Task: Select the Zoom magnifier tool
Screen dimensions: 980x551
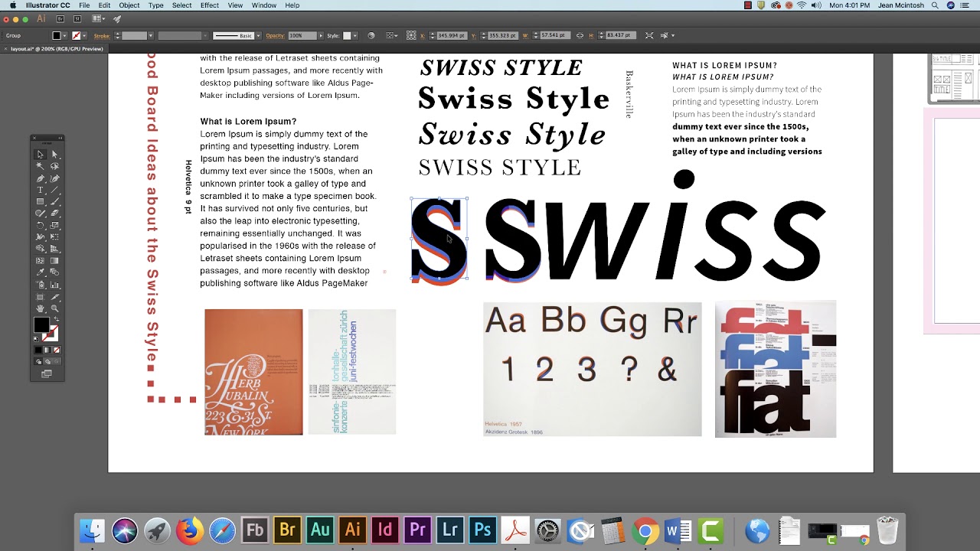Action: [54, 308]
